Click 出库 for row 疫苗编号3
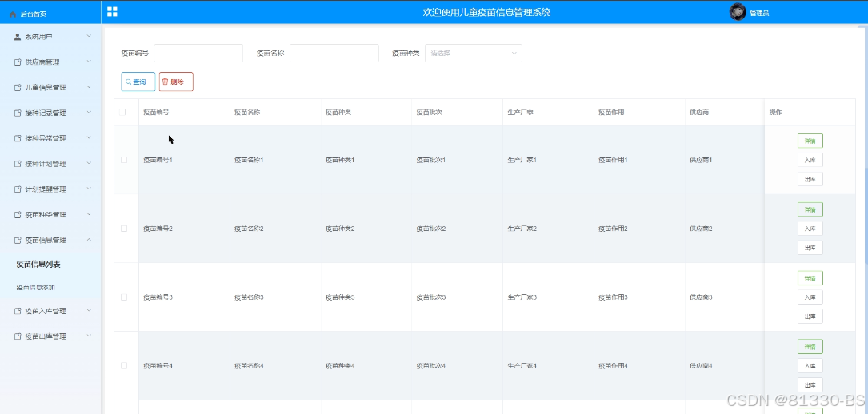This screenshot has width=868, height=414. point(810,316)
